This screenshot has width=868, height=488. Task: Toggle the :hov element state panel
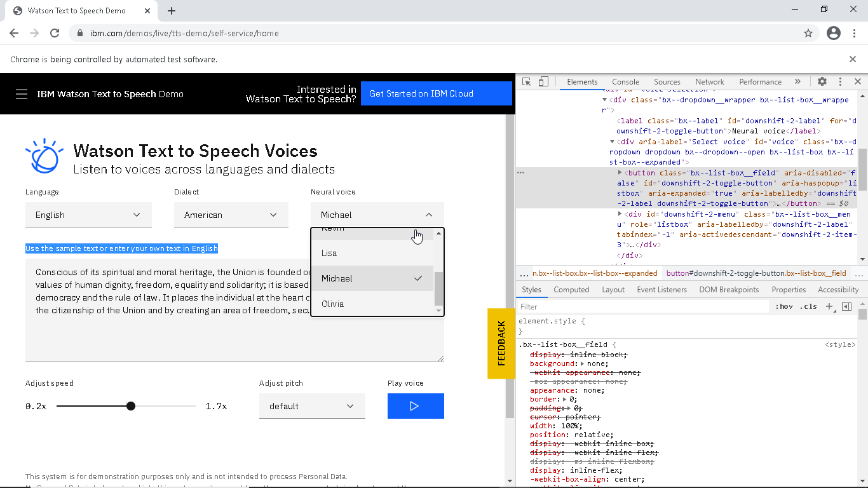pyautogui.click(x=784, y=306)
